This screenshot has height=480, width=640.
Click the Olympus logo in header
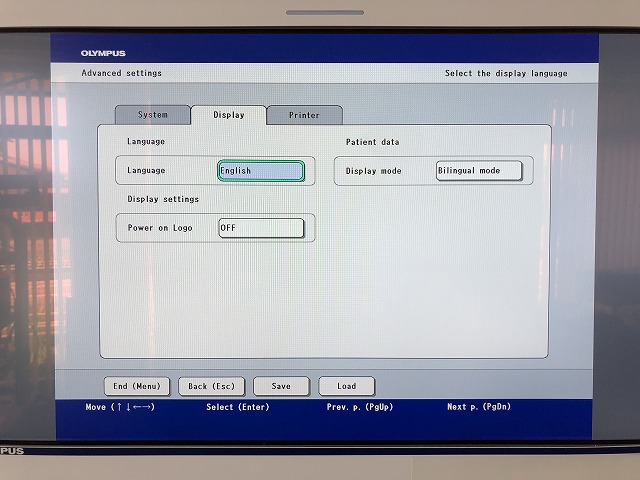(x=103, y=53)
